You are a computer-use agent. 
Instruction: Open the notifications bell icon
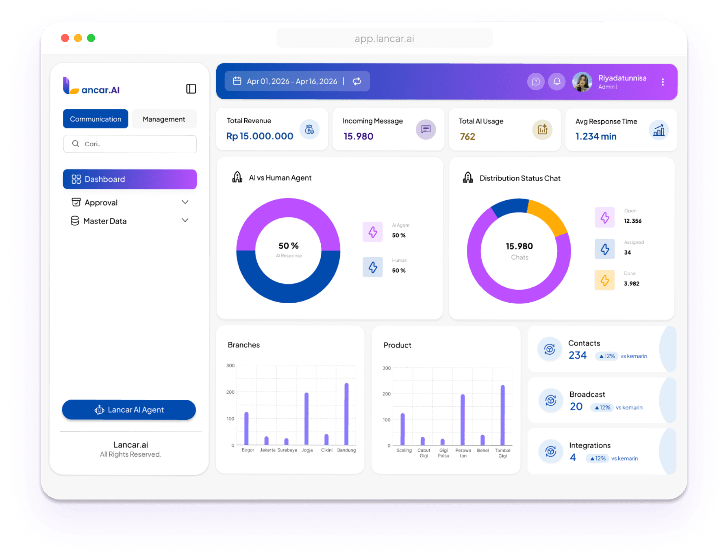[x=557, y=82]
